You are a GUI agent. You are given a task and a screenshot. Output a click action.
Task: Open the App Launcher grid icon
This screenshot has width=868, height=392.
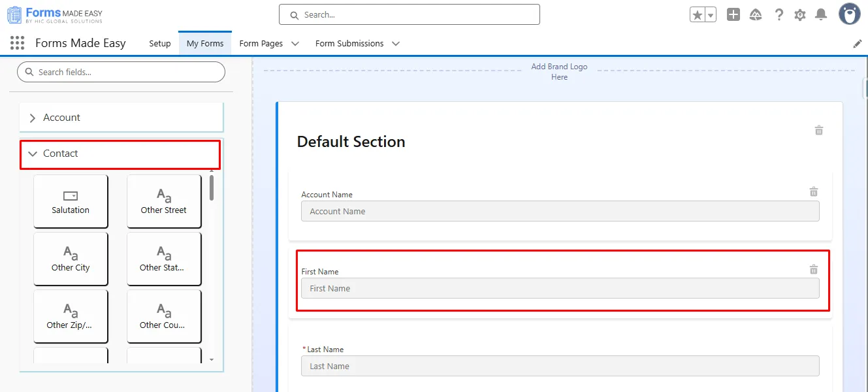[x=18, y=43]
